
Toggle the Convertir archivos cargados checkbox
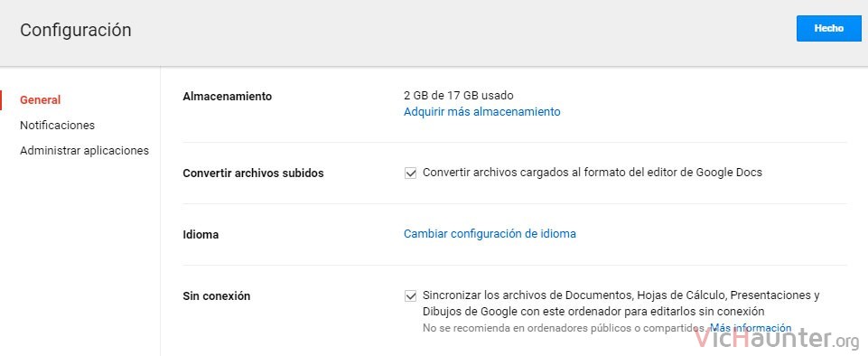410,173
